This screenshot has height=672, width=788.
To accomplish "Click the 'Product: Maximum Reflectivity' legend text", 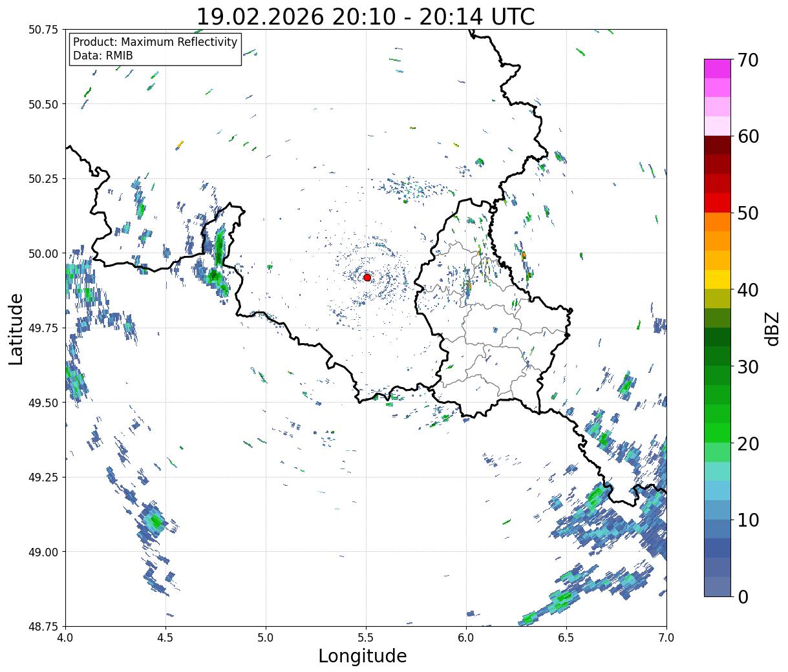I will coord(155,42).
